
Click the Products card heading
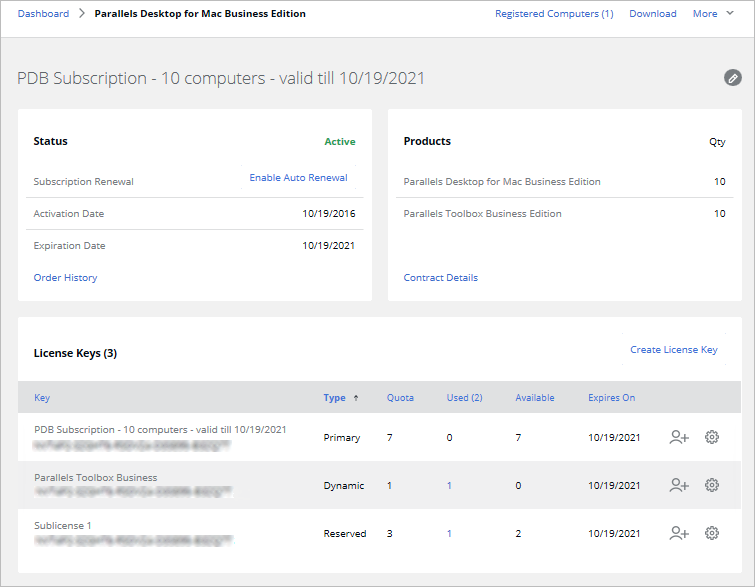coord(427,141)
